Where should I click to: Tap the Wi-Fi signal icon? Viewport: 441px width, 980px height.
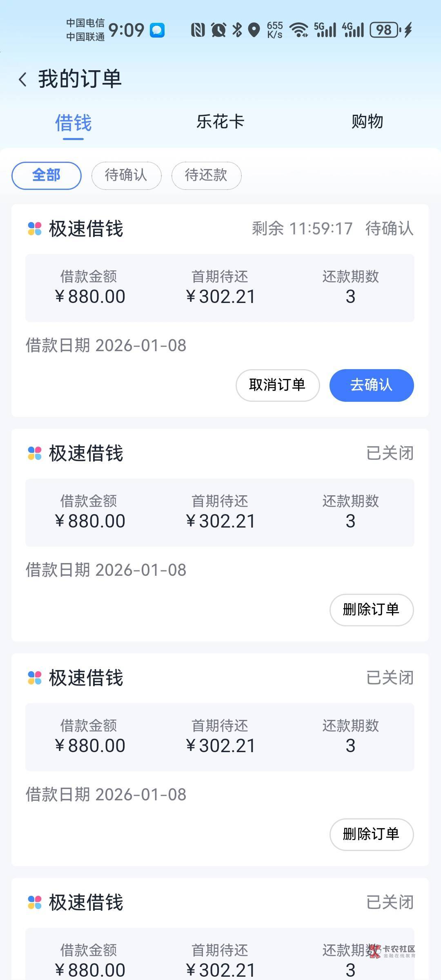pos(299,30)
